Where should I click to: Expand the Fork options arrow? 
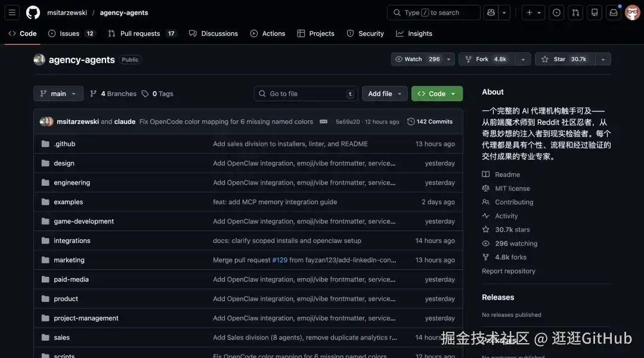tap(523, 59)
